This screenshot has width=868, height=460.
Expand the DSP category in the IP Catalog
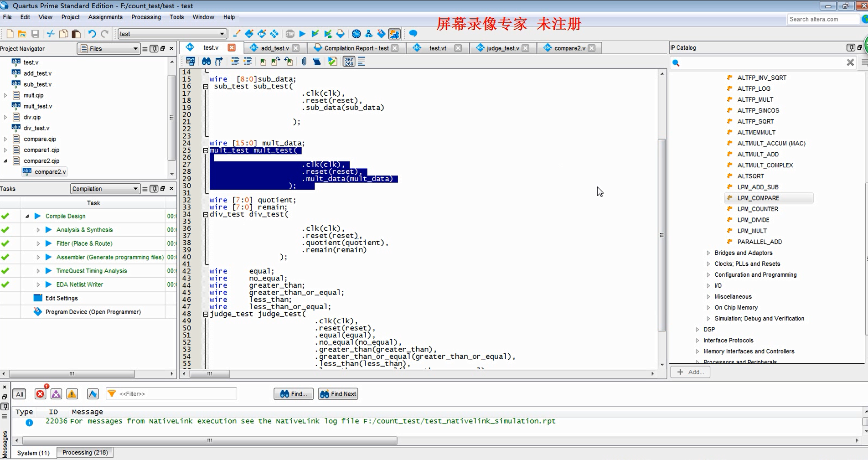coord(697,330)
